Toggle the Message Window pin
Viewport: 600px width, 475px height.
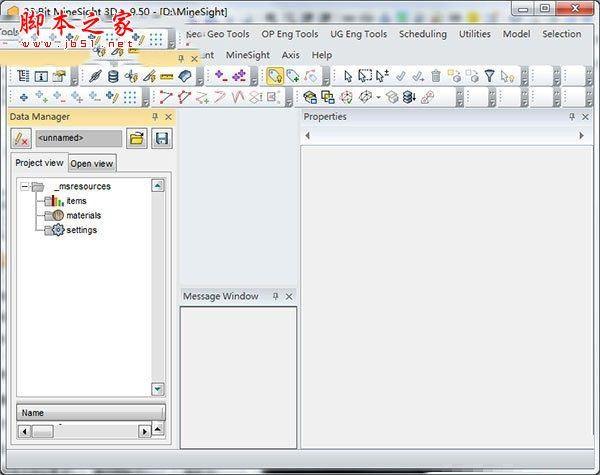276,296
